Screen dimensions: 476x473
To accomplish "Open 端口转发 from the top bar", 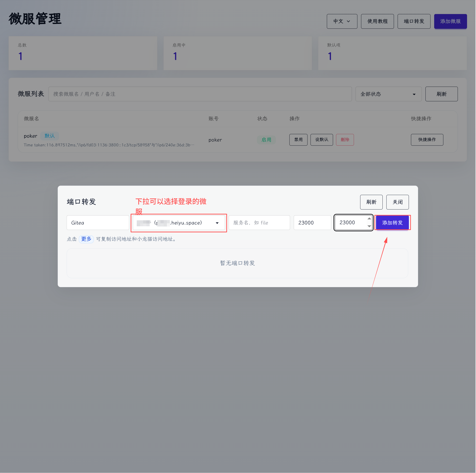I will (x=414, y=21).
